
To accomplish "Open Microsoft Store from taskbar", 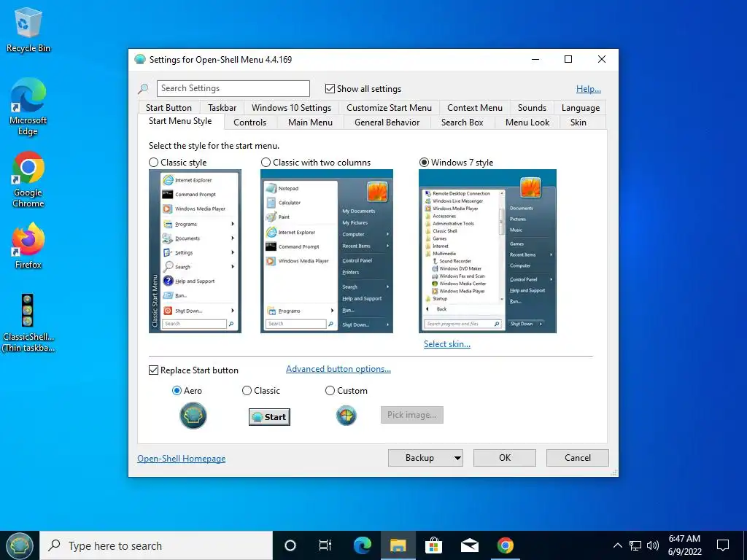I will tap(433, 545).
